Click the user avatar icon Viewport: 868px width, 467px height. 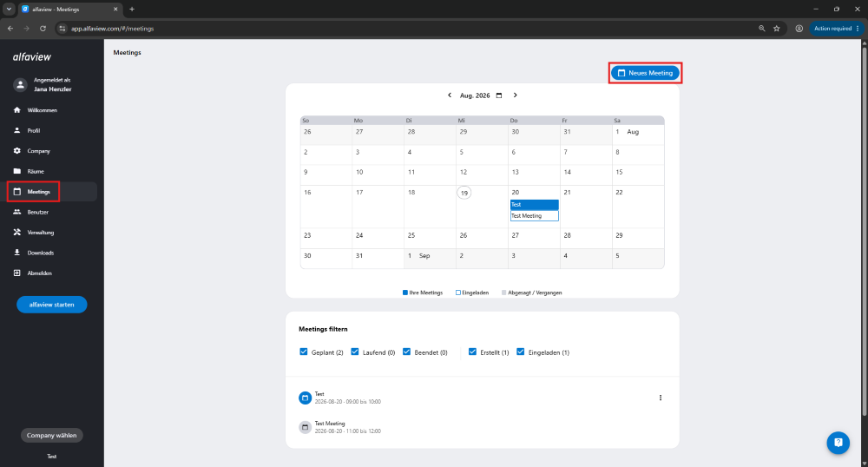pos(20,85)
